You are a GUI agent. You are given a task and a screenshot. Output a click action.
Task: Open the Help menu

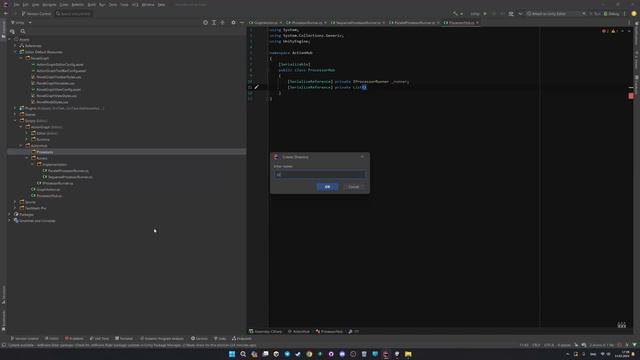[162, 4]
